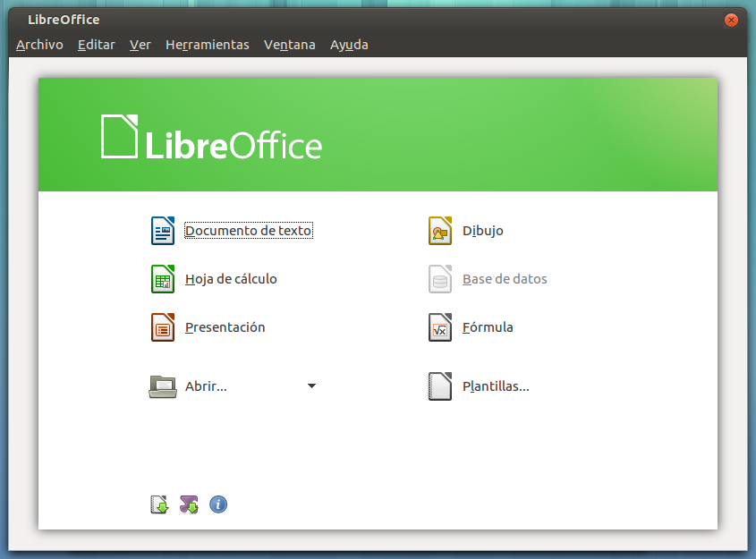Screen dimensions: 756x559
Task: Click the Hoja de cálculo text label
Action: click(x=229, y=278)
